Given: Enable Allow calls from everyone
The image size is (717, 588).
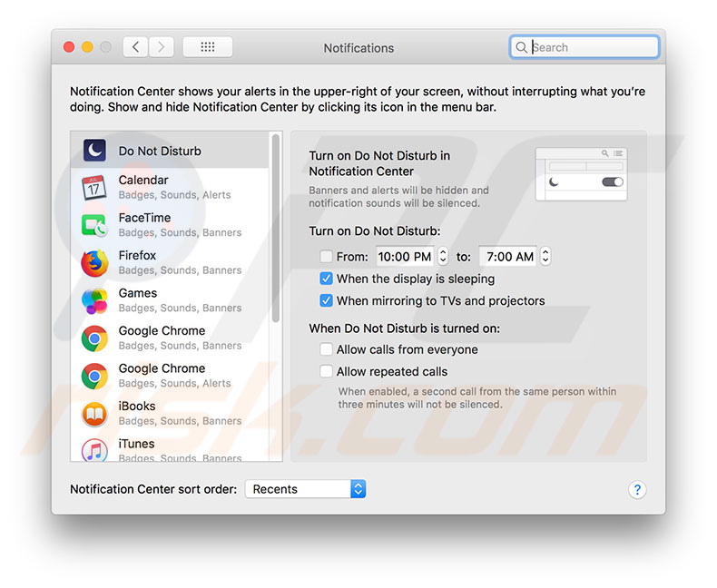Looking at the screenshot, I should point(326,349).
